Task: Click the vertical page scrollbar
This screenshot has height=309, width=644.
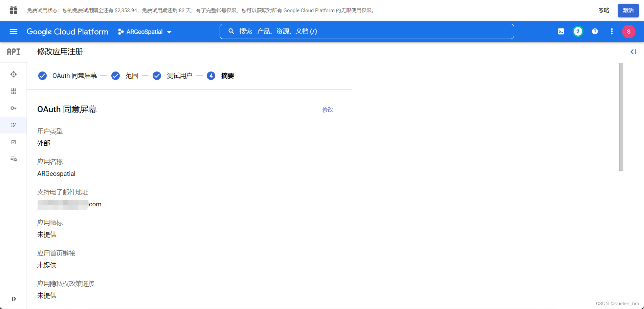Action: click(x=621, y=117)
